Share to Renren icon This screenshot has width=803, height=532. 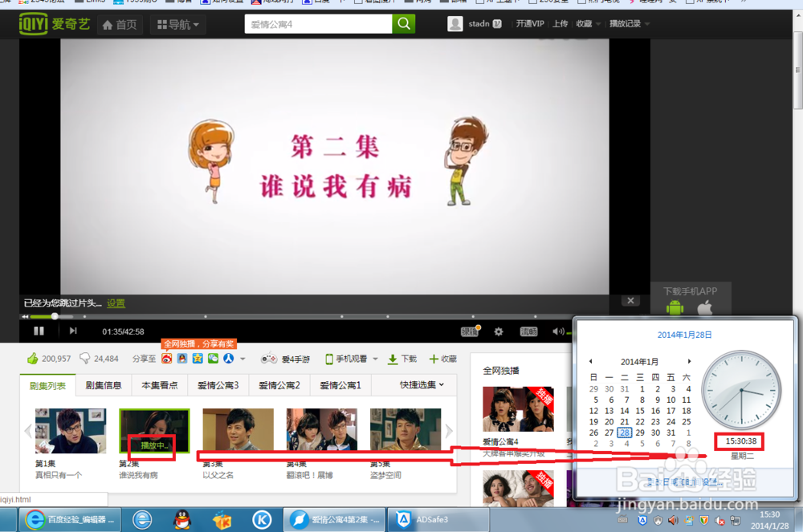(x=228, y=359)
